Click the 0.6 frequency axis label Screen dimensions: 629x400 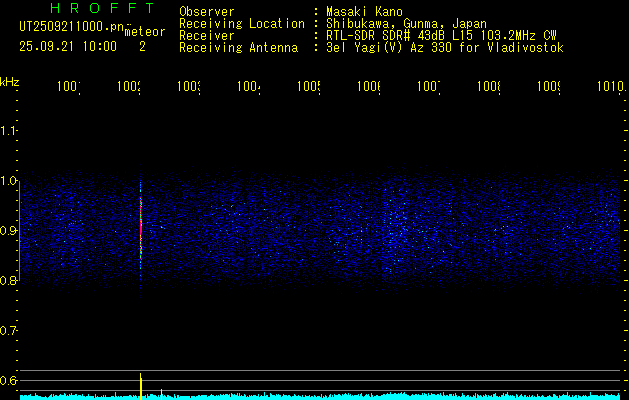(9, 380)
